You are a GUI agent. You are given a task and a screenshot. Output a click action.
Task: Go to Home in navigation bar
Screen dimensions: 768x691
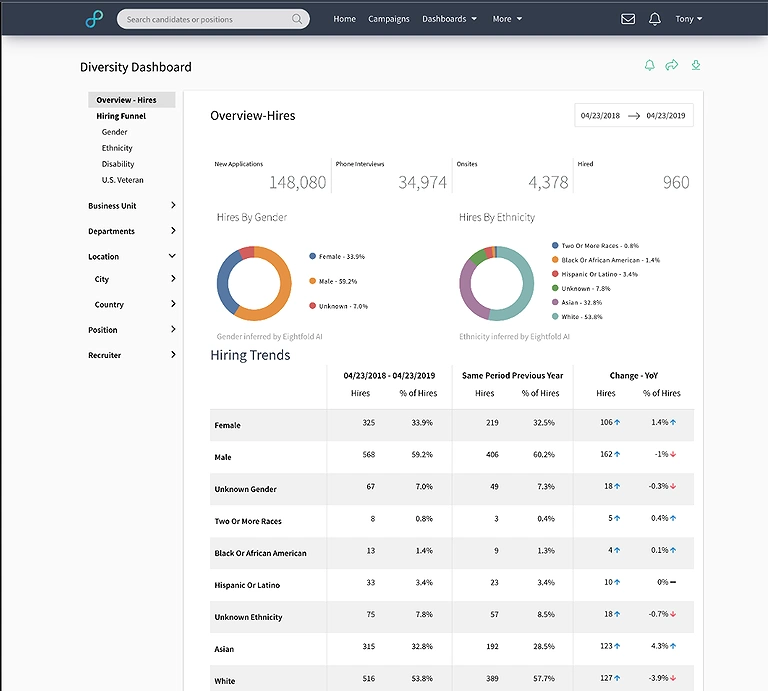pos(344,19)
